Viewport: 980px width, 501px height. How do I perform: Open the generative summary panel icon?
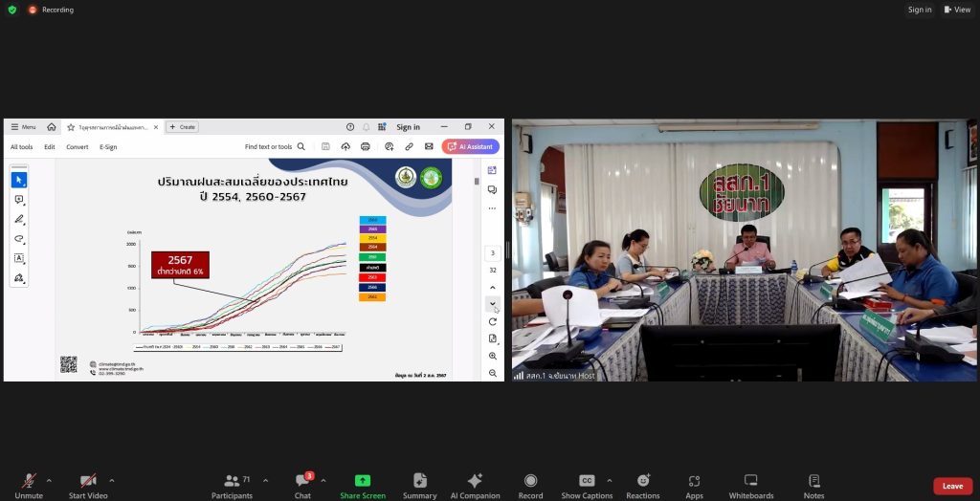(492, 170)
